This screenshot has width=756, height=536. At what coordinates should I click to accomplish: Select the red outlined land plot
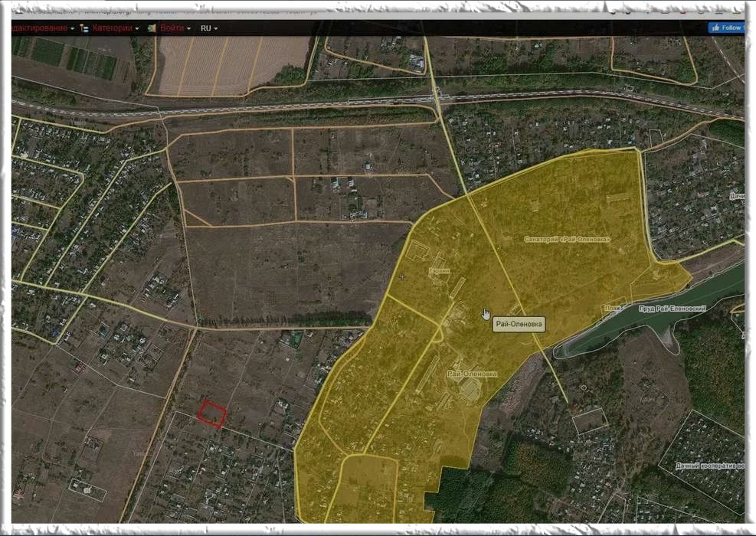click(x=212, y=413)
